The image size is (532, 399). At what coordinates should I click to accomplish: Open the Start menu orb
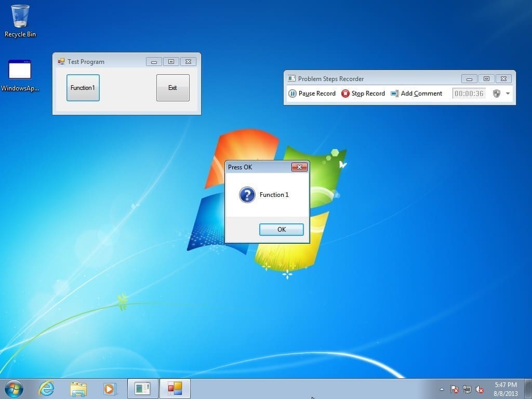tap(13, 389)
